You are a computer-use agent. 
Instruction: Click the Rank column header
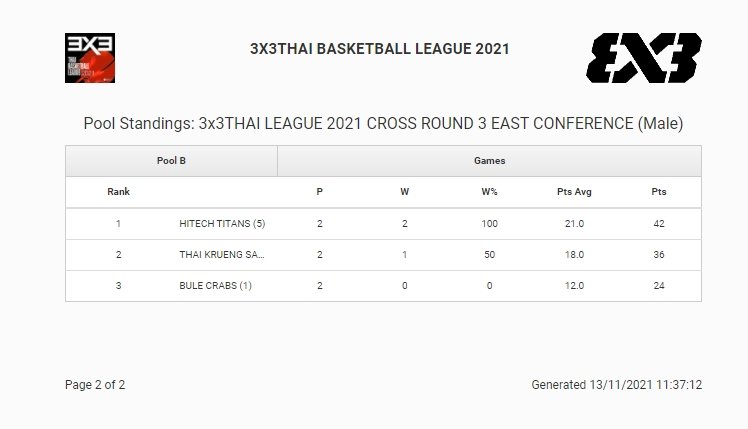(x=118, y=191)
